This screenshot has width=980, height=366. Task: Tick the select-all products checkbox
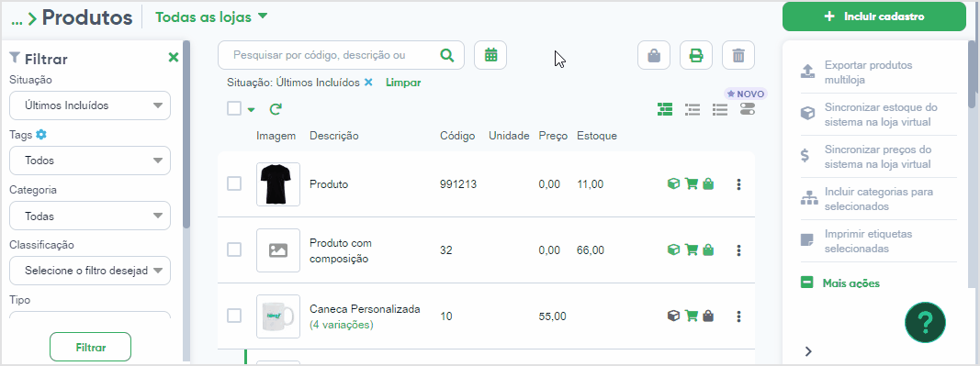click(234, 108)
